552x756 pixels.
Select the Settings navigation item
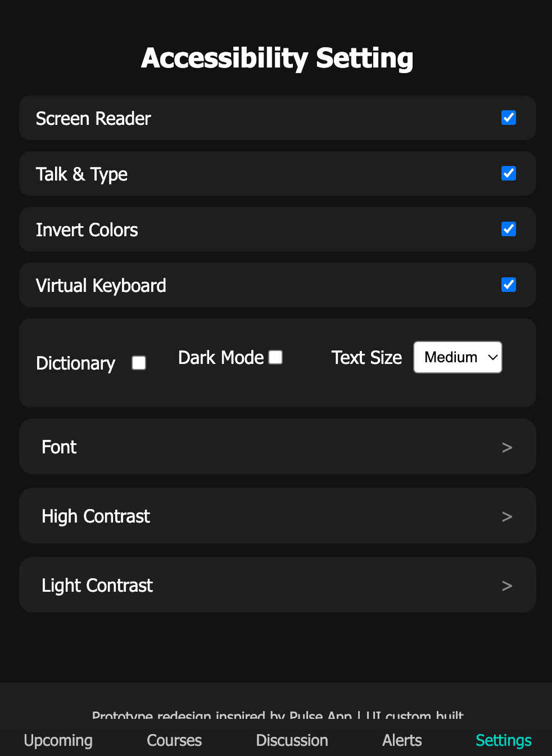503,740
